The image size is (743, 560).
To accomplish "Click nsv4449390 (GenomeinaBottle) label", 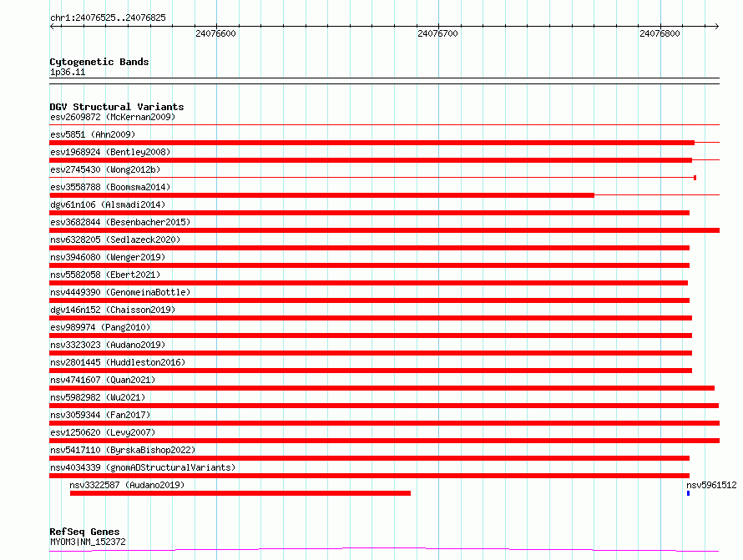I will point(120,292).
